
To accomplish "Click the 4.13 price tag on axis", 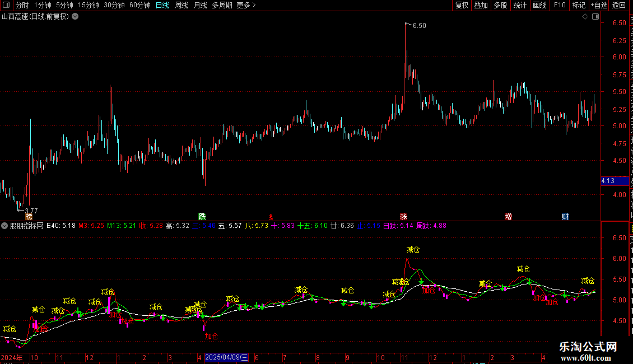I will click(614, 181).
